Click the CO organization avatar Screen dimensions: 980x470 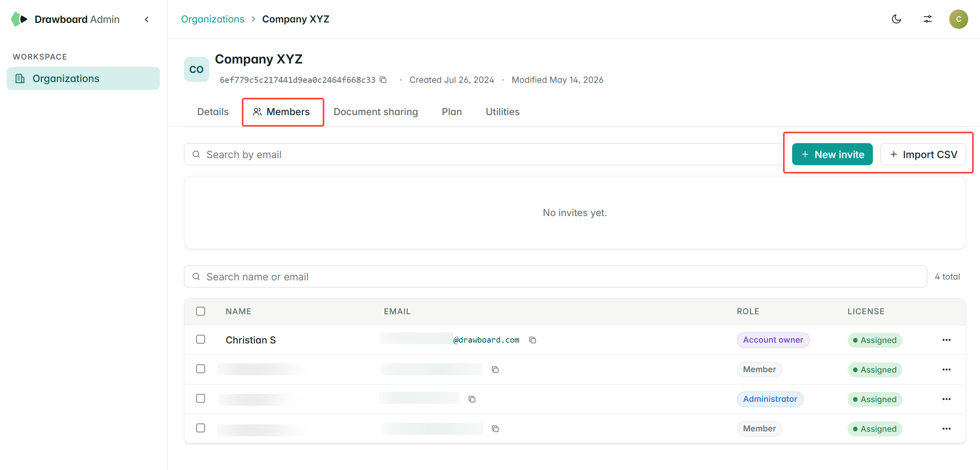pyautogui.click(x=196, y=69)
